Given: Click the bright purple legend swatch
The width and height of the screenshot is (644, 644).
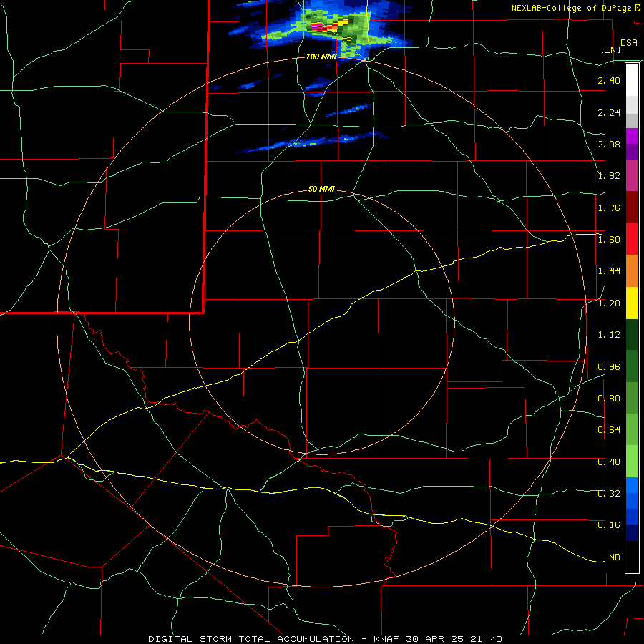Looking at the screenshot, I should point(632,136).
